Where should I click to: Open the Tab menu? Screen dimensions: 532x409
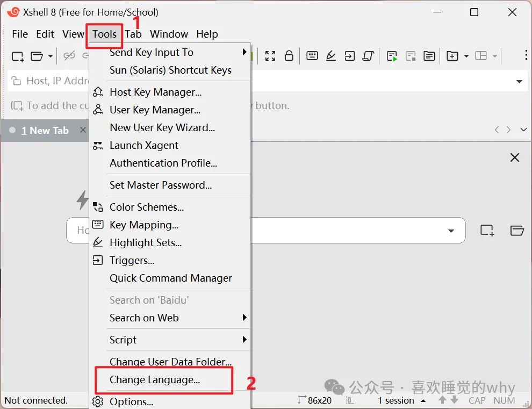pos(133,34)
